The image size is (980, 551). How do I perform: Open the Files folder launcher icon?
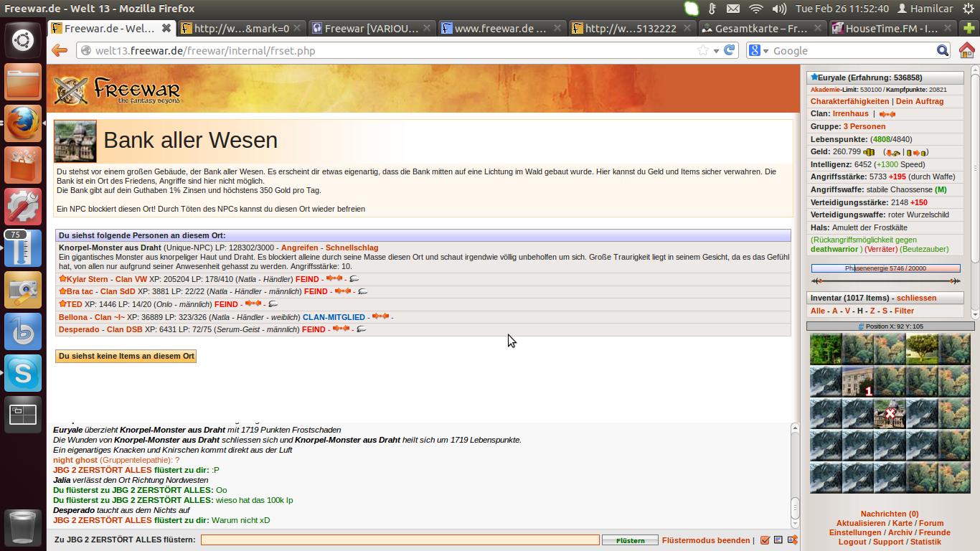click(x=23, y=82)
